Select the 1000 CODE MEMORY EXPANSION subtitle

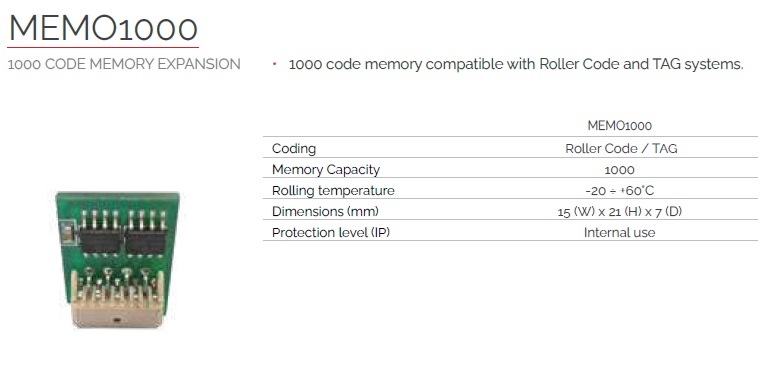click(124, 64)
